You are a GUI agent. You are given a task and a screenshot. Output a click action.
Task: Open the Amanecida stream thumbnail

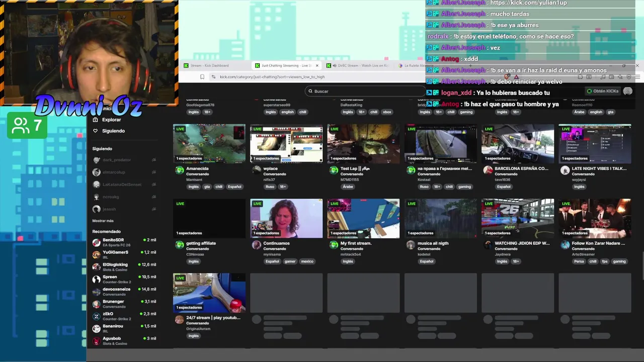pos(209,143)
